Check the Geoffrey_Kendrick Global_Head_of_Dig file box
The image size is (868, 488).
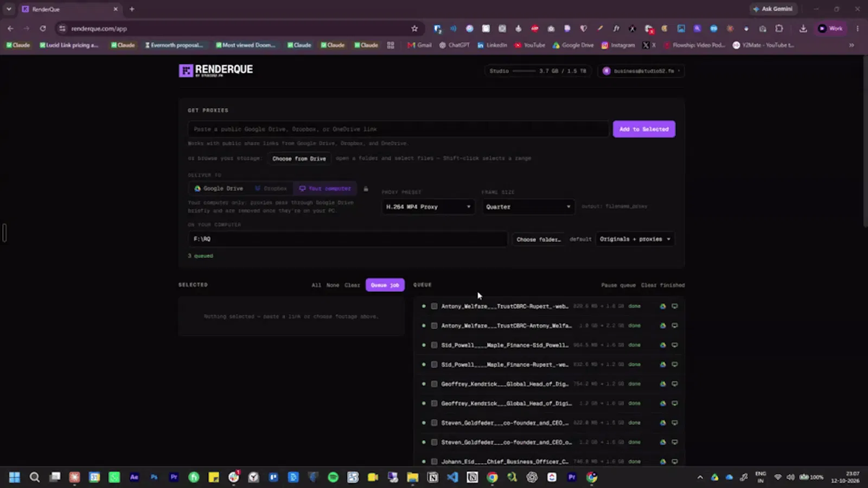pyautogui.click(x=434, y=384)
